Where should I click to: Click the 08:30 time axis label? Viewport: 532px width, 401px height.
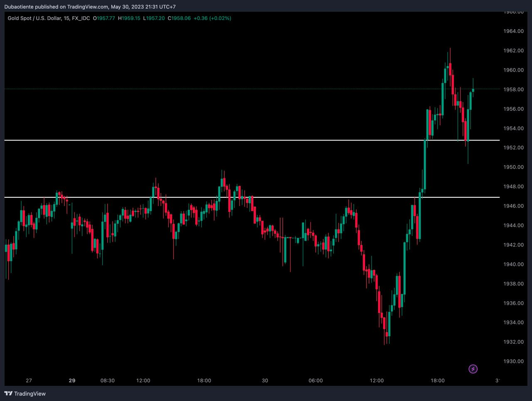click(108, 381)
